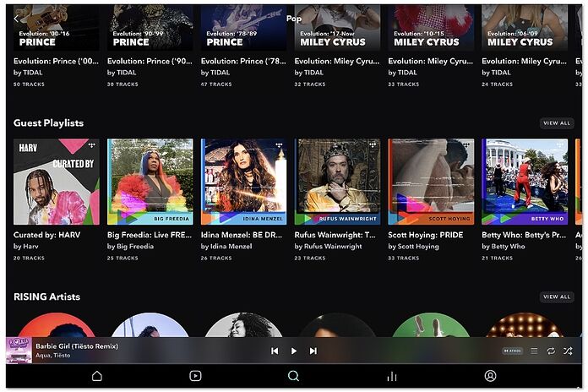This screenshot has width=588, height=392.
Task: Open RISING artist with stage lights photo
Action: (x=525, y=325)
